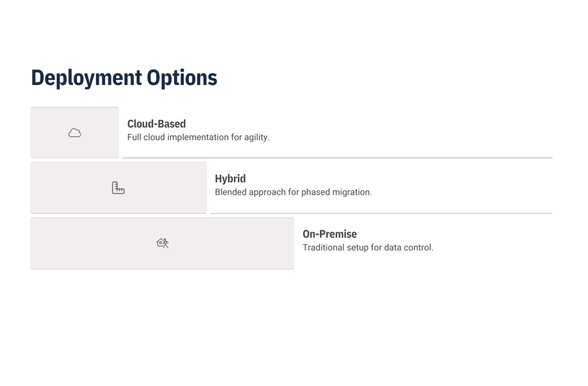Select the Hybrid heading text
Image resolution: width=588 pixels, height=386 pixels.
click(230, 179)
